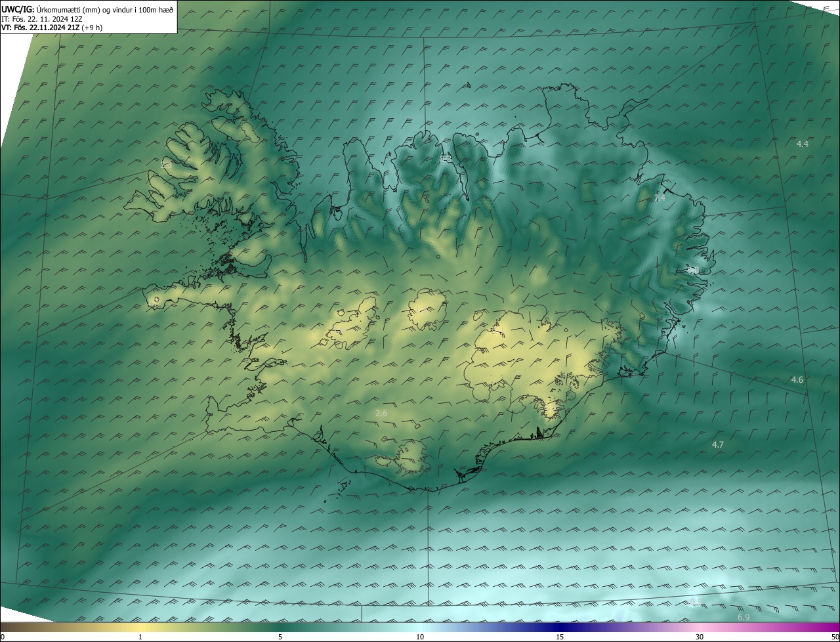Click the map value "4.4"

[x=802, y=144]
